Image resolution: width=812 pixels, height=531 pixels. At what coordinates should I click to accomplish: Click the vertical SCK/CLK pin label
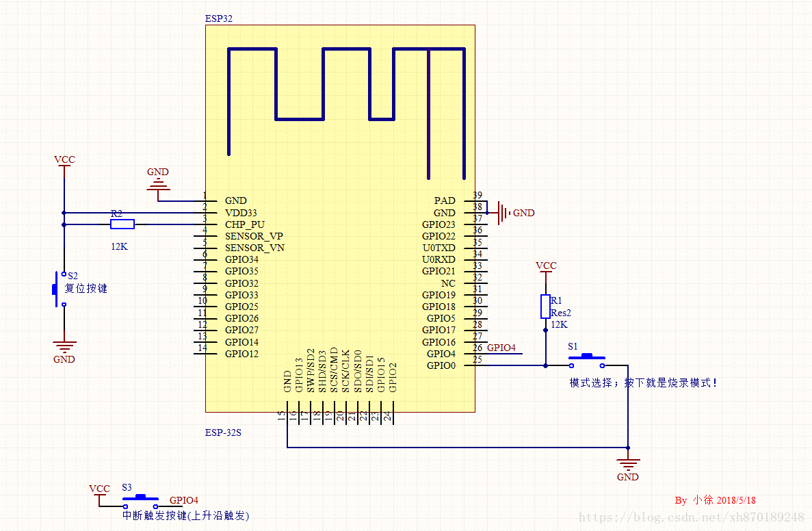point(346,371)
